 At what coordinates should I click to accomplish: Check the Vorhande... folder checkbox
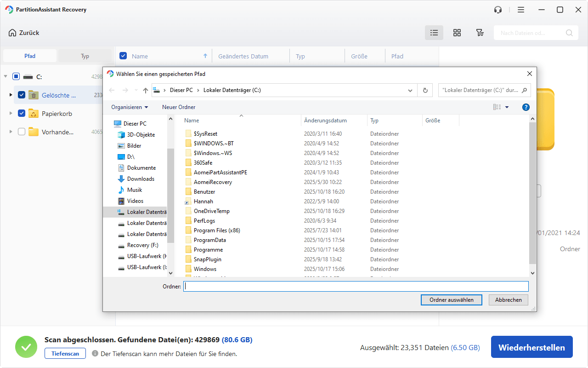click(x=22, y=132)
